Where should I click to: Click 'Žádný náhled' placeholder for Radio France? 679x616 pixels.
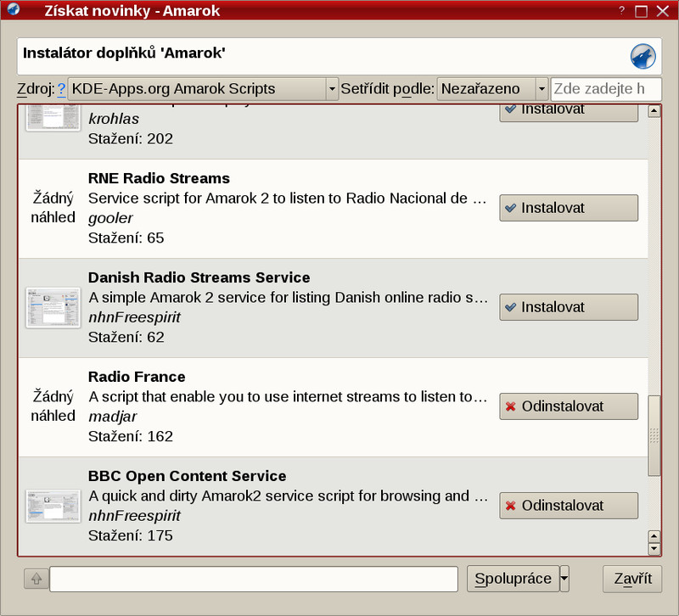coord(53,406)
